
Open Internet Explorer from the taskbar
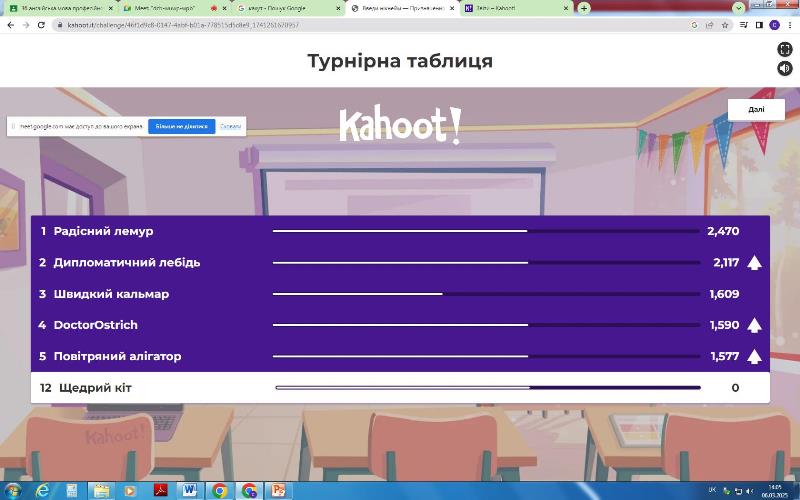point(42,490)
